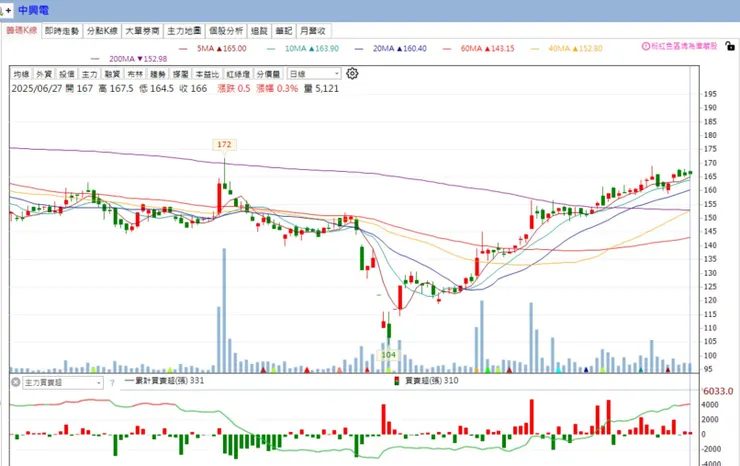Switch to the 追蹤 tab

point(259,31)
